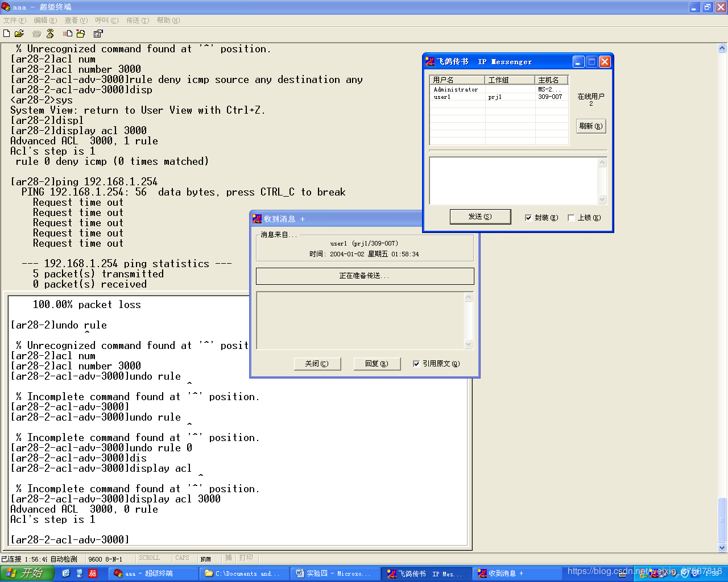Click the sender text user1 (prj1/309-007)
728x582 pixels.
tap(364, 243)
